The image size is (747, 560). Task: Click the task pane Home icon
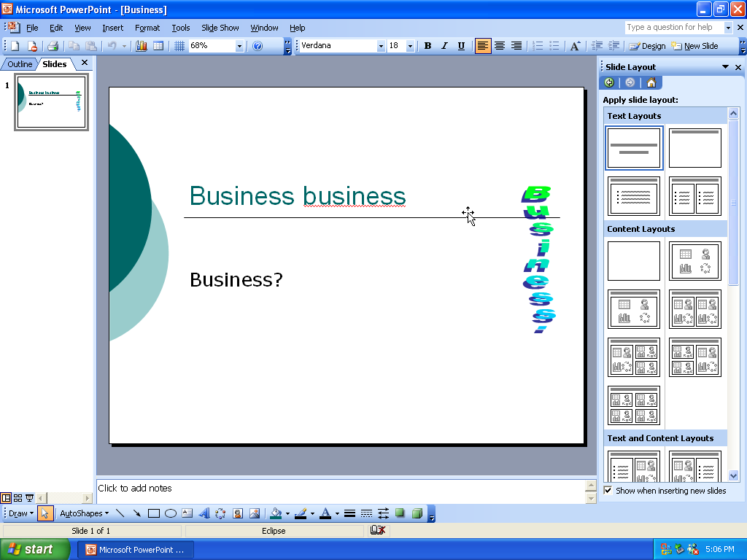click(x=651, y=82)
